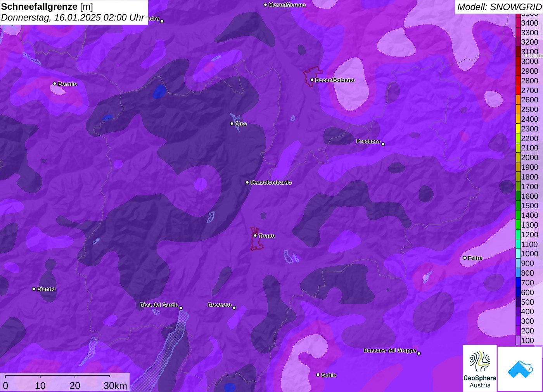
Task: Click the Feltre location marker
Action: point(465,258)
